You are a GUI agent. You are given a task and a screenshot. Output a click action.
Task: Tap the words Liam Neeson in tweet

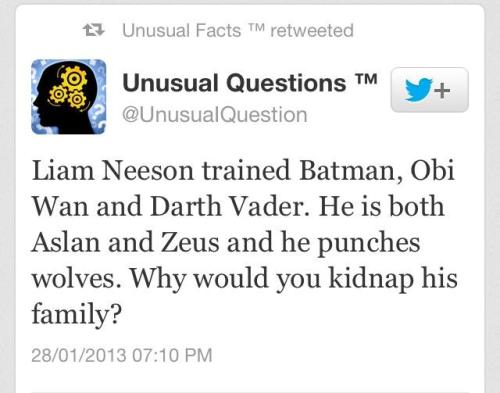113,170
